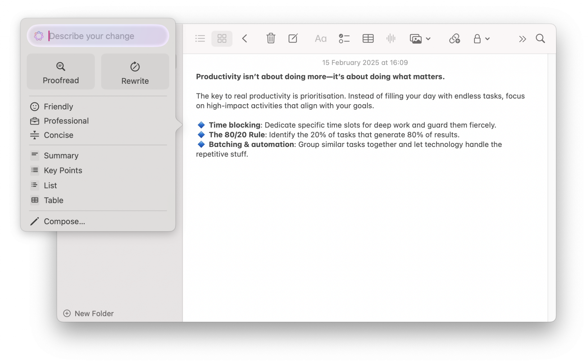Toggle gallery view for notes
The width and height of the screenshot is (588, 364).
pyautogui.click(x=222, y=38)
